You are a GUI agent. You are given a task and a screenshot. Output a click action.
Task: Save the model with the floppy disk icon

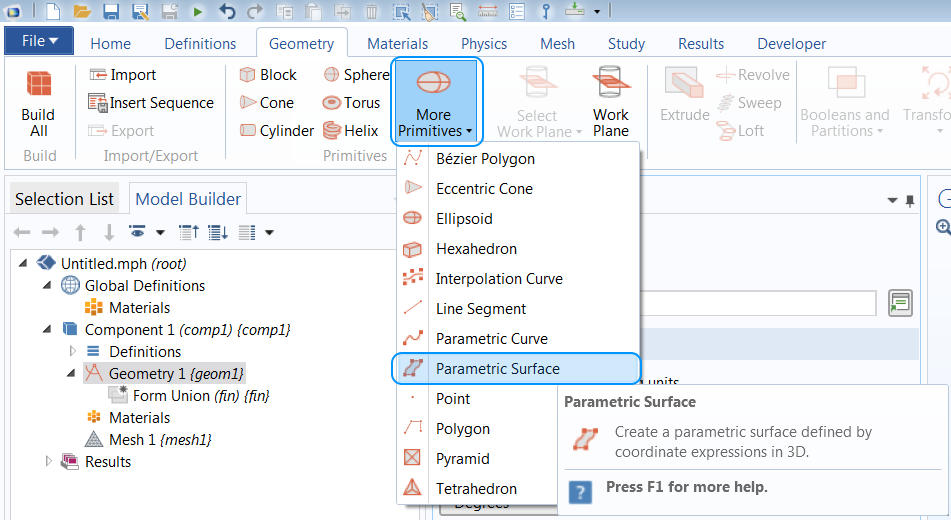coord(110,11)
